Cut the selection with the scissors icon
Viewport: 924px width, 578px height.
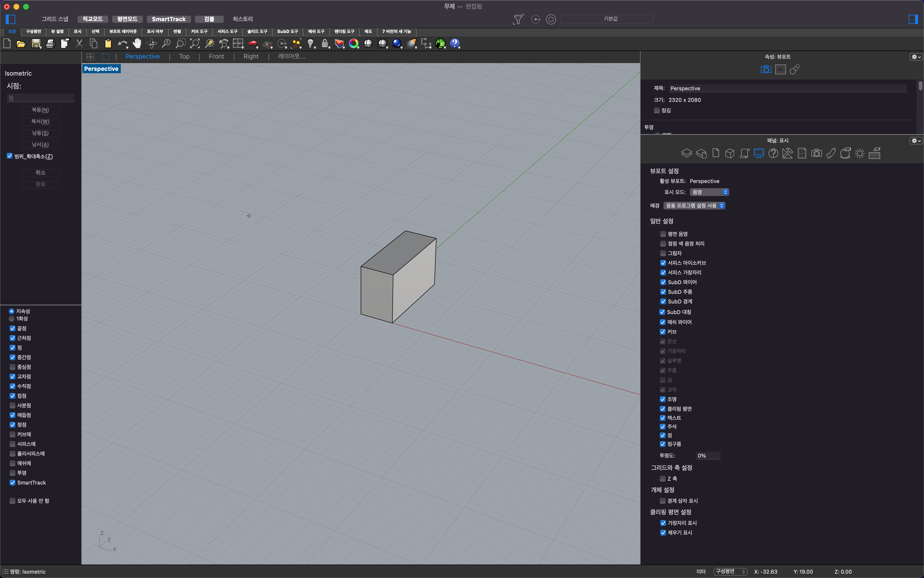[x=79, y=44]
